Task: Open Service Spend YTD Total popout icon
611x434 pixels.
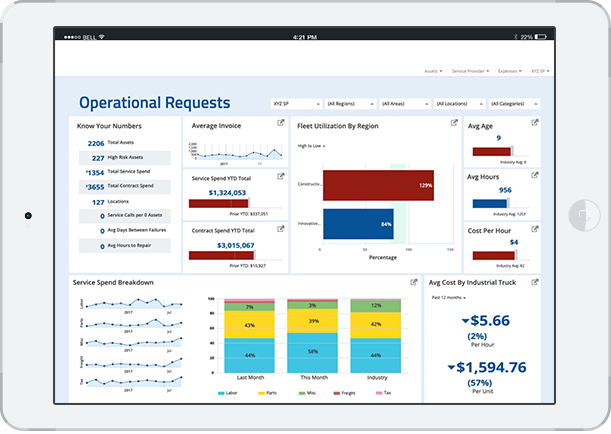Action: tap(281, 176)
